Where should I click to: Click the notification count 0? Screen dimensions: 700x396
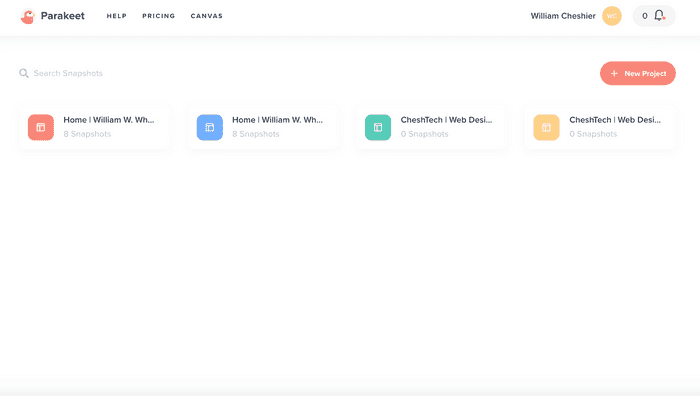click(645, 16)
